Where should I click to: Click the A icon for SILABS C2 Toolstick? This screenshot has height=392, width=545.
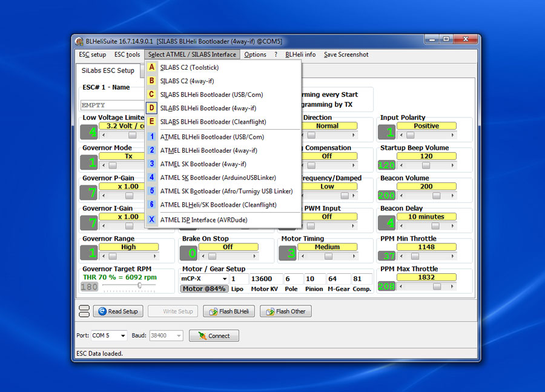(151, 67)
